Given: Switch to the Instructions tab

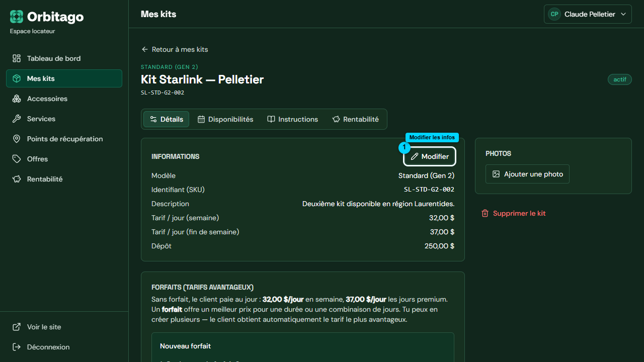Looking at the screenshot, I should coord(293,119).
